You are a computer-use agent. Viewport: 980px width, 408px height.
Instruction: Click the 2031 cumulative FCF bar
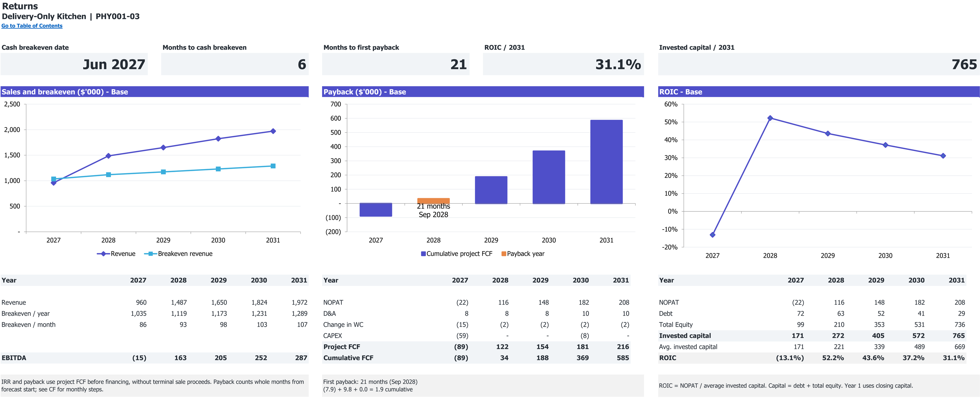[606, 162]
